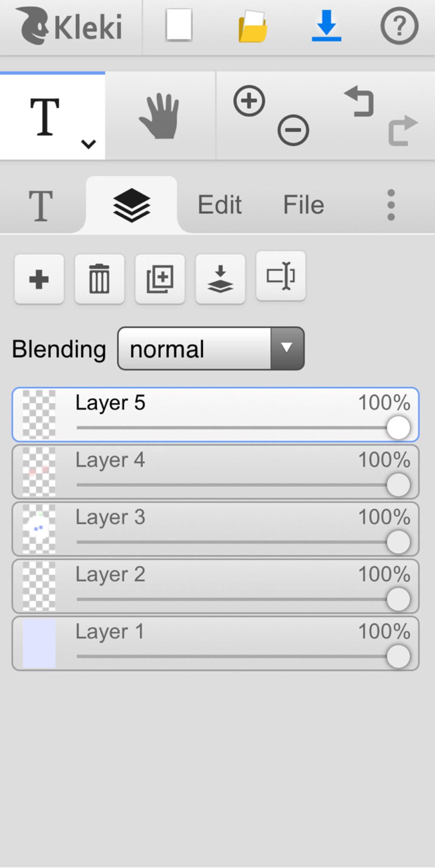Image resolution: width=435 pixels, height=868 pixels.
Task: Open the help question mark icon
Action: pyautogui.click(x=399, y=26)
